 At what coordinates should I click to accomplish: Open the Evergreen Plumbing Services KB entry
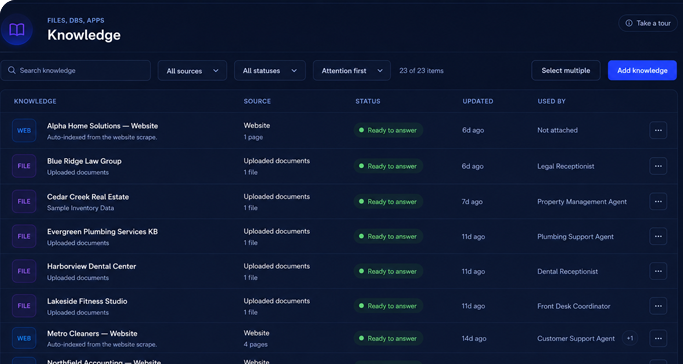tap(102, 232)
